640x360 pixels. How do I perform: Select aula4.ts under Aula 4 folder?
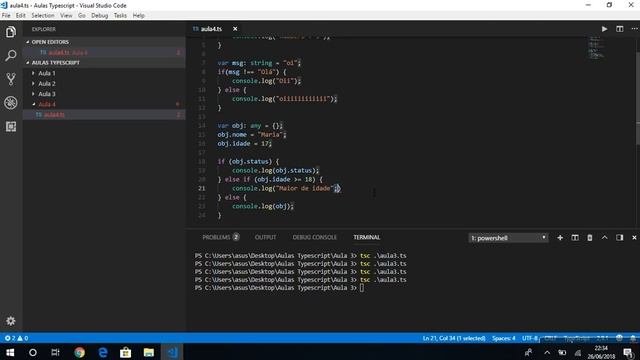[x=104, y=115]
